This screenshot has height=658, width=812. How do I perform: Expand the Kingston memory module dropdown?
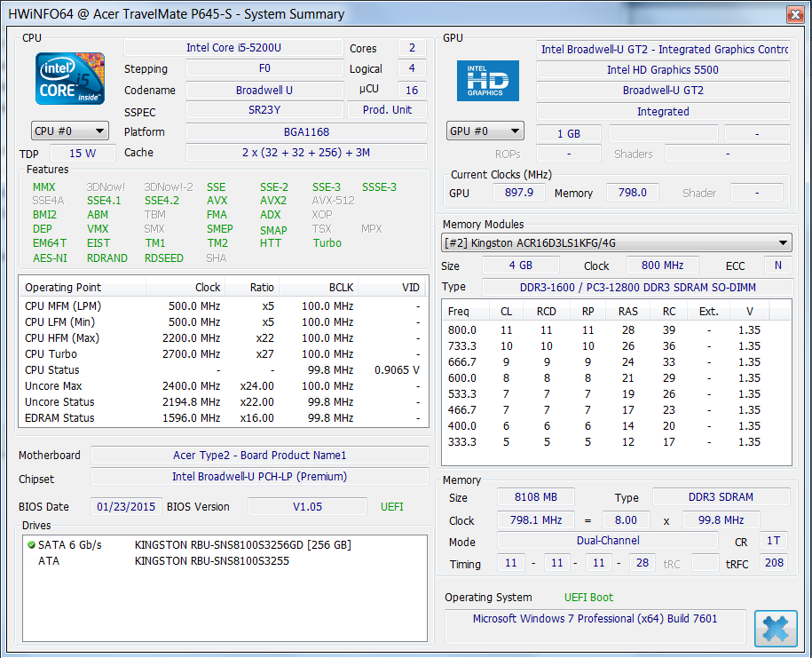tap(616, 242)
